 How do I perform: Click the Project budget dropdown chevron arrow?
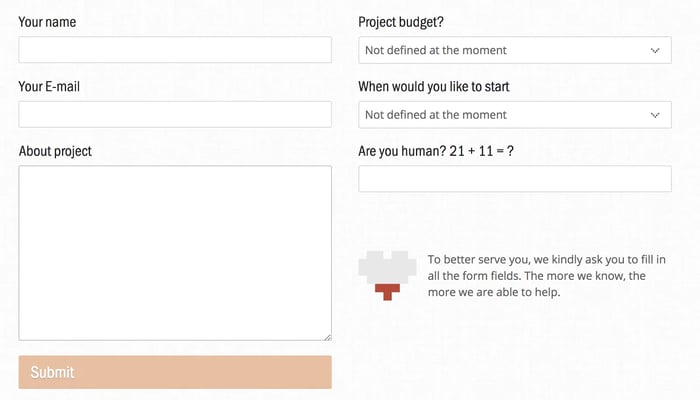click(x=655, y=50)
